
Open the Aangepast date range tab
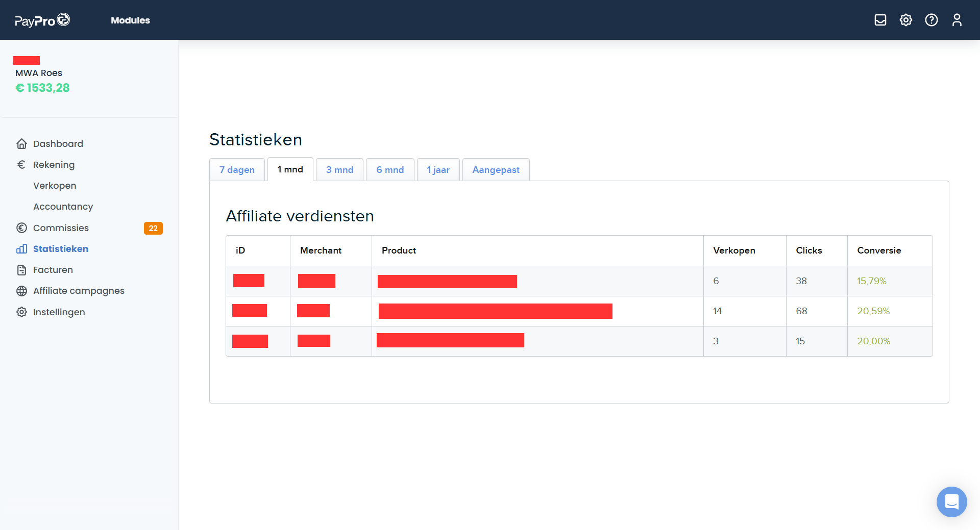496,170
